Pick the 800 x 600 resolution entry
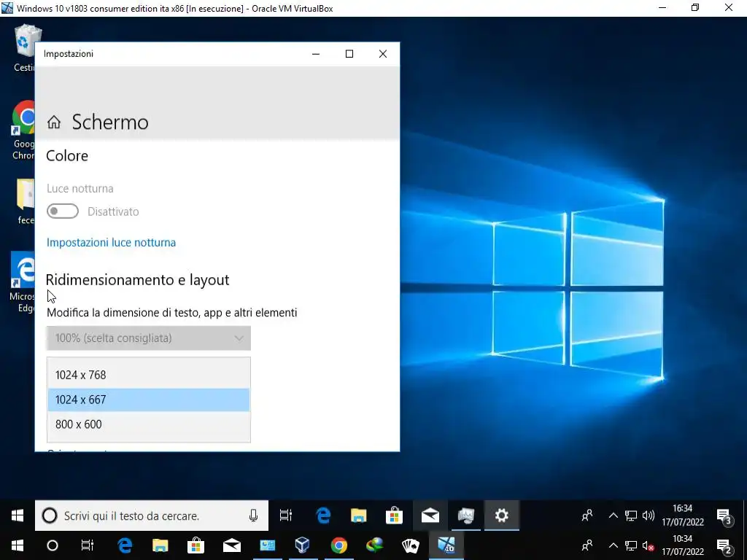This screenshot has width=747, height=560. tap(149, 424)
